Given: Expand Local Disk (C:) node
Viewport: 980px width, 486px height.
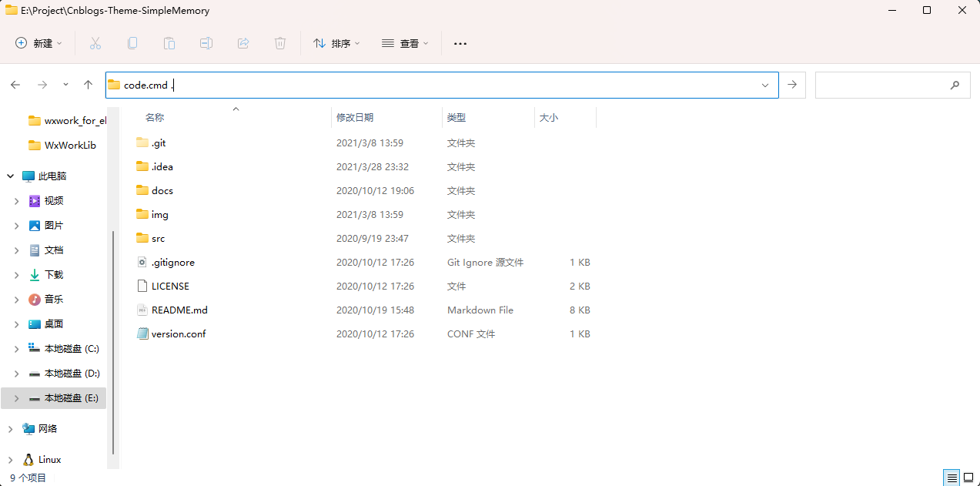Looking at the screenshot, I should click(17, 349).
